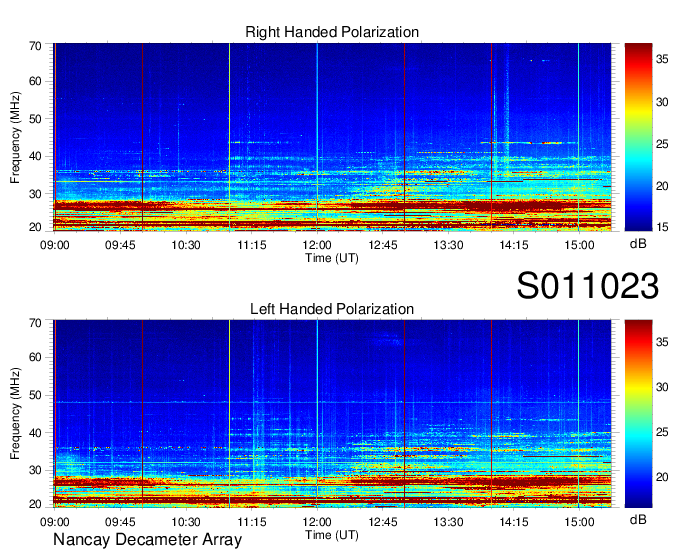The height and width of the screenshot is (552, 680).
Task: Click the "15:00" tick under Left Handed plot
Action: [x=579, y=522]
